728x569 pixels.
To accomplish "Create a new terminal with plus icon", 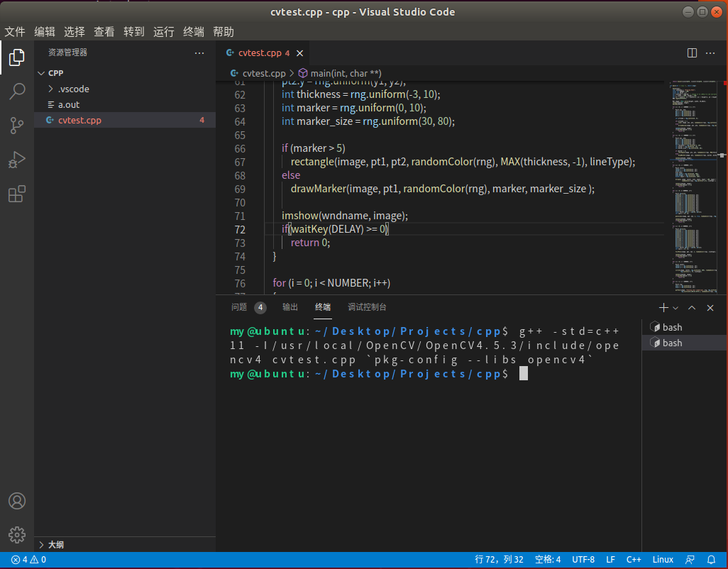I will (663, 308).
